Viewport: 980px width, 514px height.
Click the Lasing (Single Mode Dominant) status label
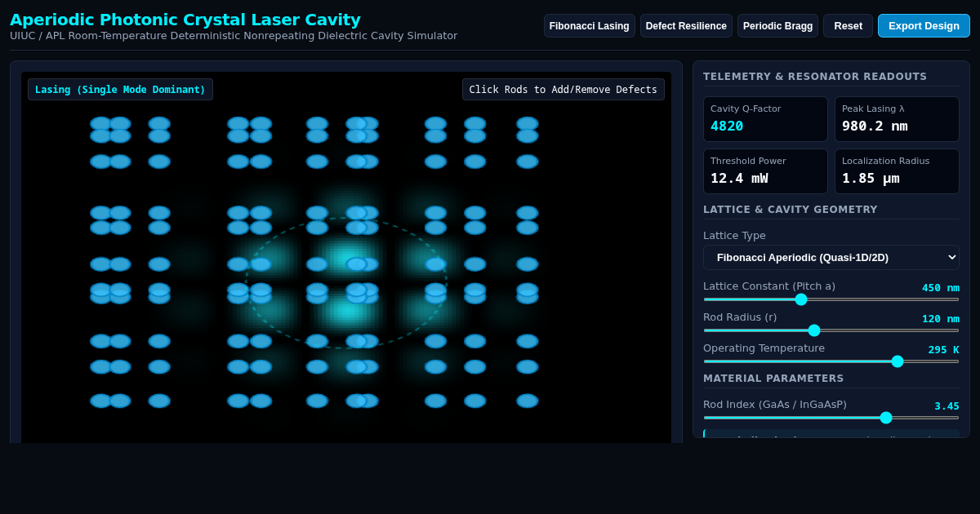tap(120, 90)
